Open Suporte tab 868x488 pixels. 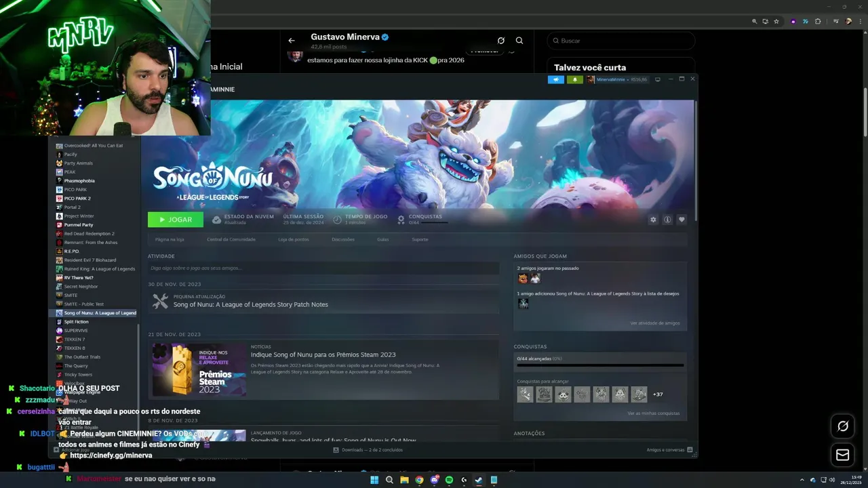pos(420,239)
